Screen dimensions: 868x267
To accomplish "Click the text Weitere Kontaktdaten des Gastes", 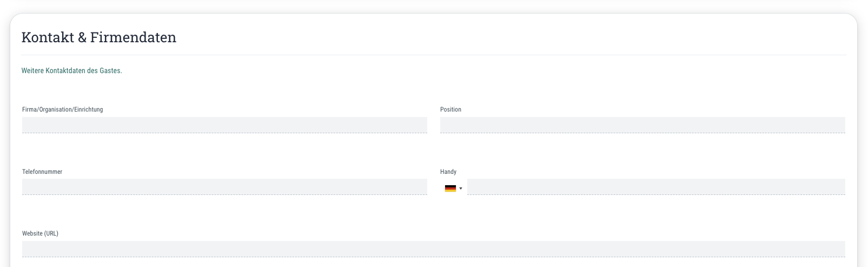I will (72, 71).
